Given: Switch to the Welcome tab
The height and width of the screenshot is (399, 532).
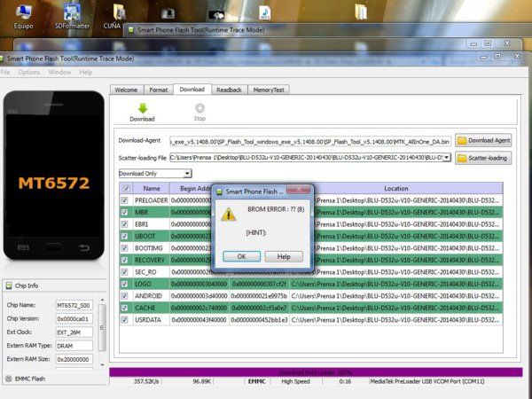Looking at the screenshot, I should tap(126, 90).
